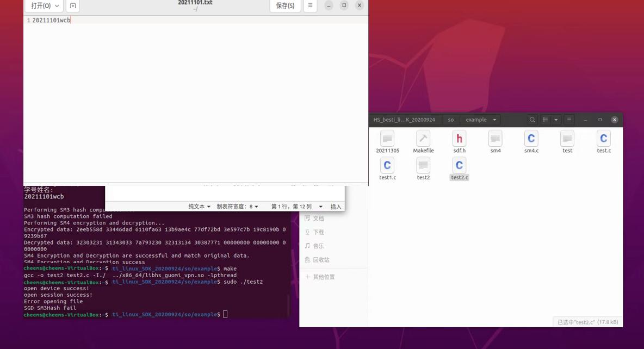Minimize the text editor window
Viewport: 644px width, 349px height.
329,5
